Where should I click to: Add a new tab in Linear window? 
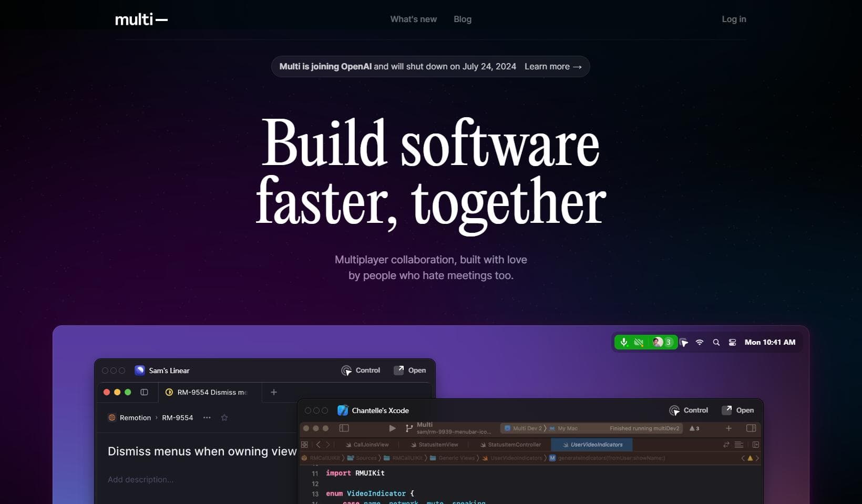pyautogui.click(x=274, y=392)
